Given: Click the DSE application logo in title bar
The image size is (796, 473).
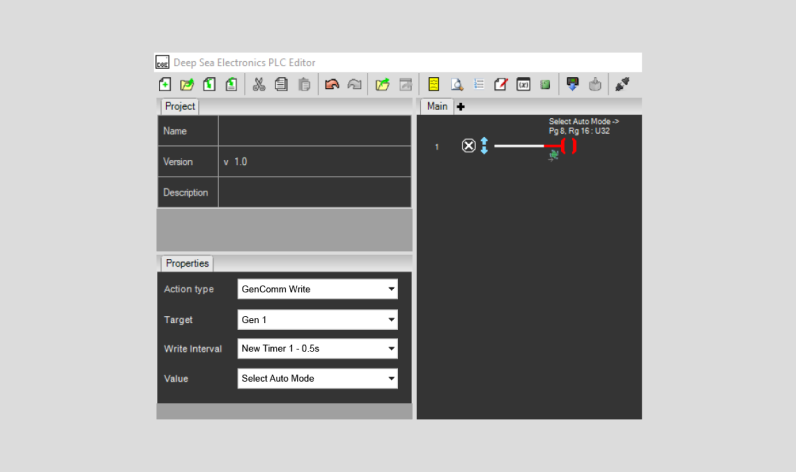Looking at the screenshot, I should coord(162,62).
